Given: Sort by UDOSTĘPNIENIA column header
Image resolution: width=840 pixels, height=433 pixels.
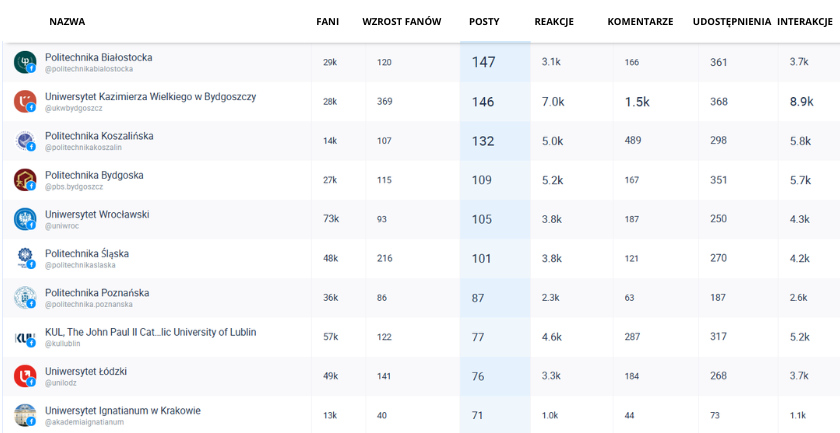Looking at the screenshot, I should pos(731,22).
